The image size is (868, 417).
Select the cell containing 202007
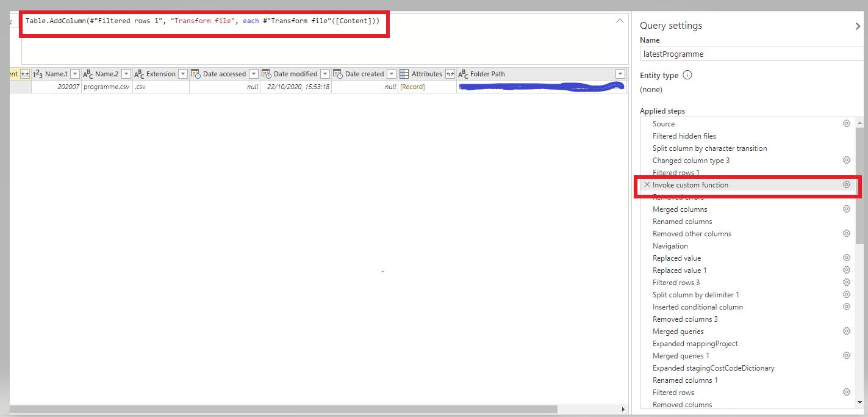click(x=56, y=87)
